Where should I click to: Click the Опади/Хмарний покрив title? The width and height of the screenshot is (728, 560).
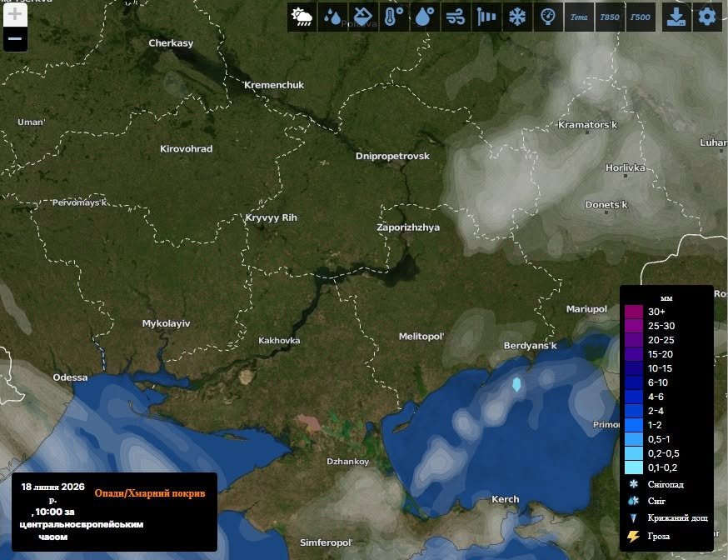click(x=150, y=493)
